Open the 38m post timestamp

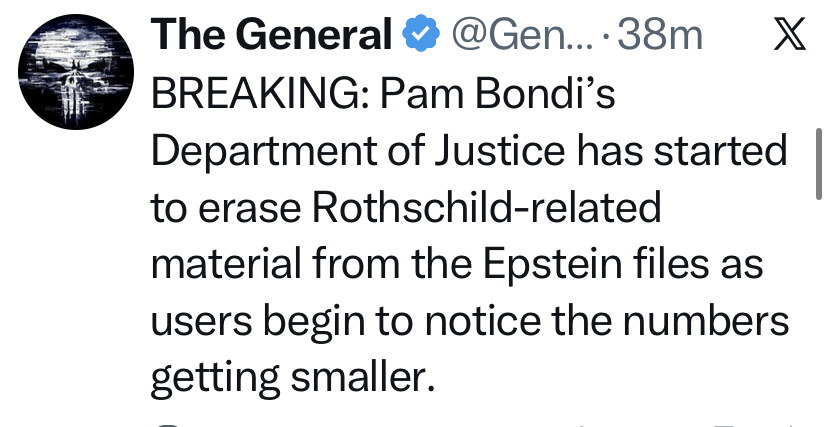pyautogui.click(x=661, y=37)
